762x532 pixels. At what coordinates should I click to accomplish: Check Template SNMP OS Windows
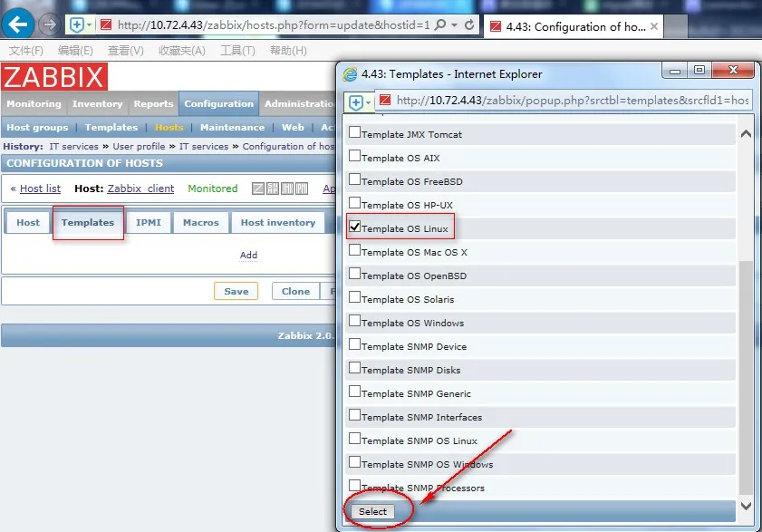tap(355, 462)
